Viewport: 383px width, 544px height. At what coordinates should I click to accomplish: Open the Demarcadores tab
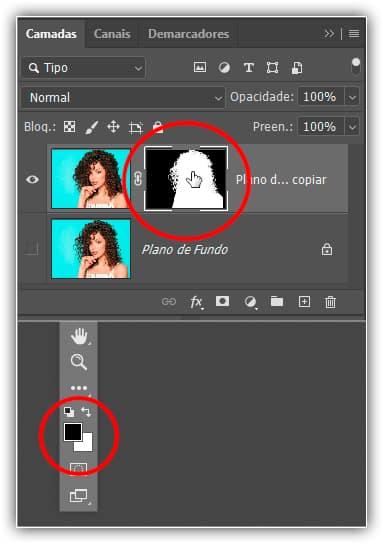188,34
